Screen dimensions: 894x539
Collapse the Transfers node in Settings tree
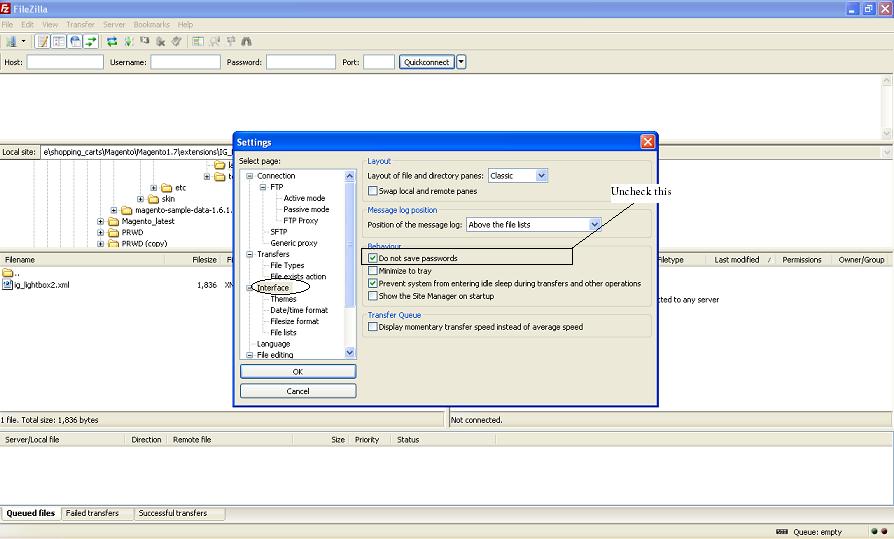[250, 254]
